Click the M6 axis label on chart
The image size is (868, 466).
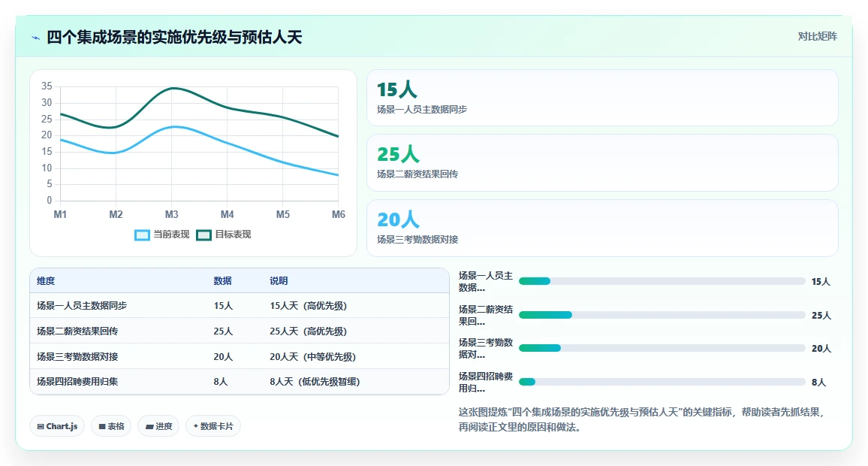(338, 214)
